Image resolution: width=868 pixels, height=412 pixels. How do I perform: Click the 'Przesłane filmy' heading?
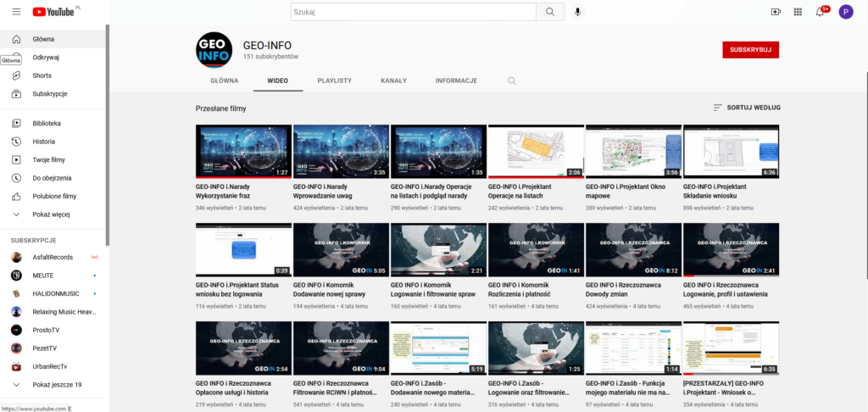coord(221,109)
